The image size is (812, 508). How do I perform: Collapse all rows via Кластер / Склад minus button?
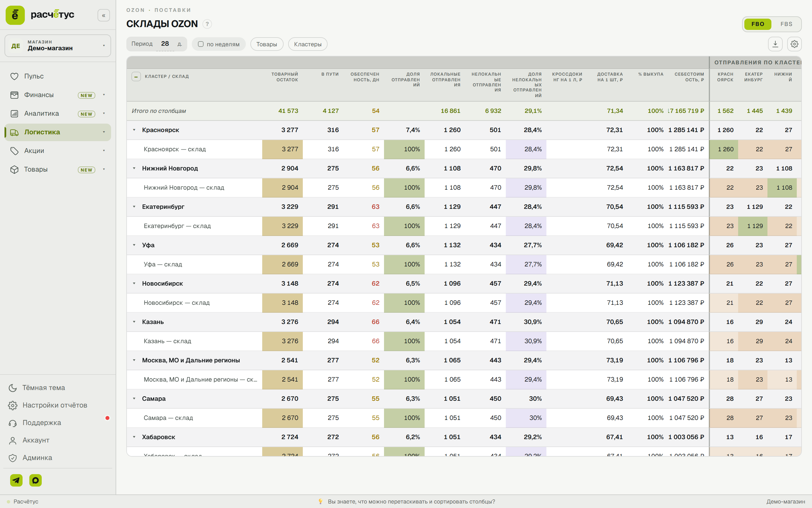[136, 76]
